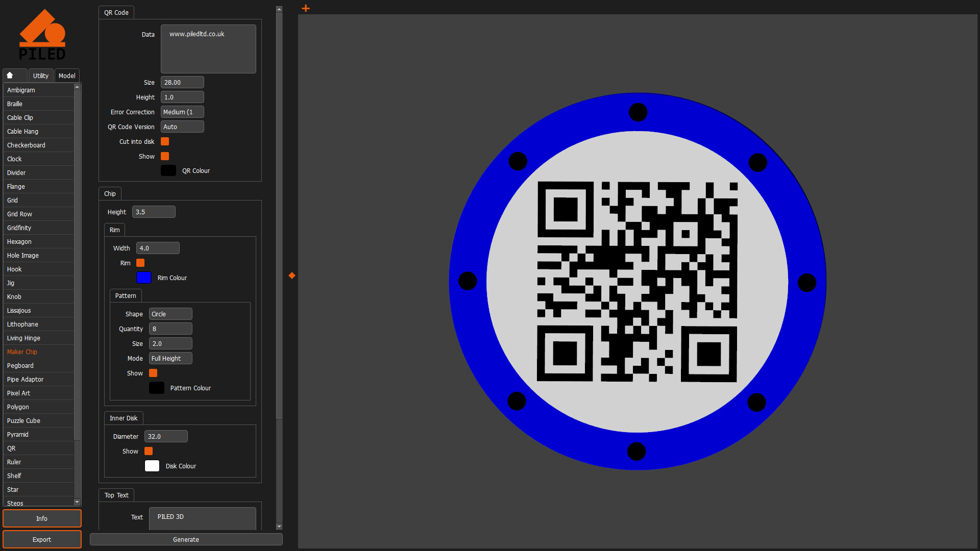Click the Home house icon tab
Image resolution: width=980 pixels, height=551 pixels.
pyautogui.click(x=14, y=75)
